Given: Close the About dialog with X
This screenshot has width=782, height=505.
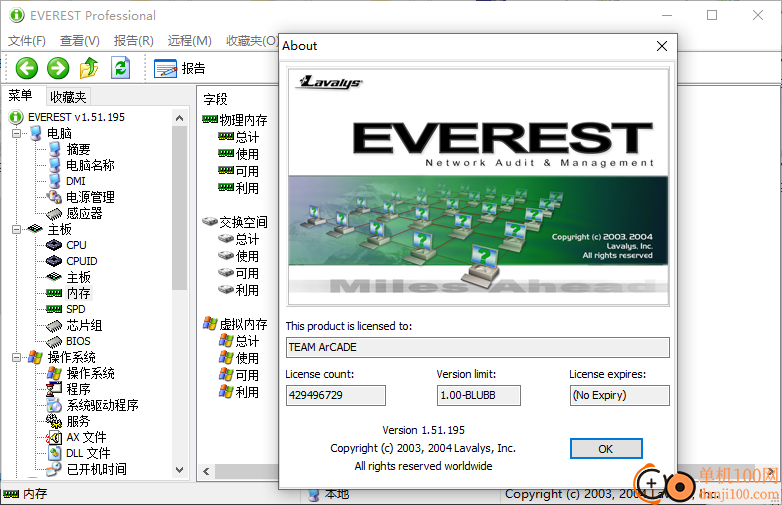Looking at the screenshot, I should point(662,46).
